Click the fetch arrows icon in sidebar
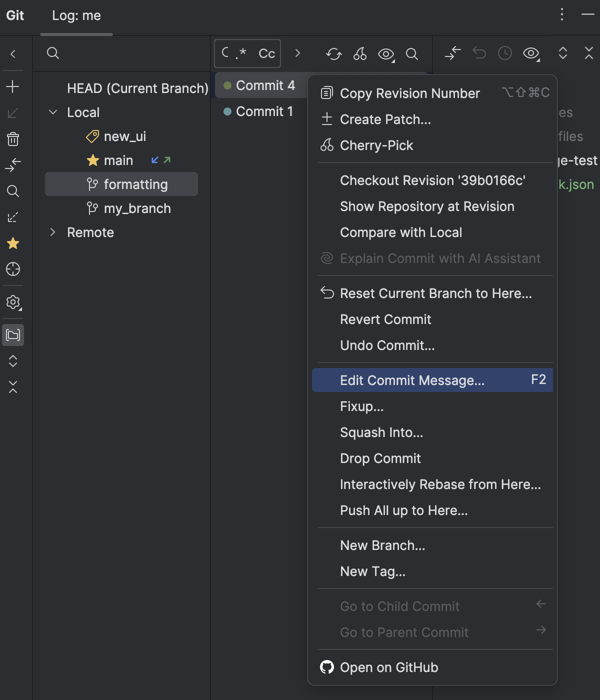Screen dimensions: 600x700 click(x=13, y=163)
